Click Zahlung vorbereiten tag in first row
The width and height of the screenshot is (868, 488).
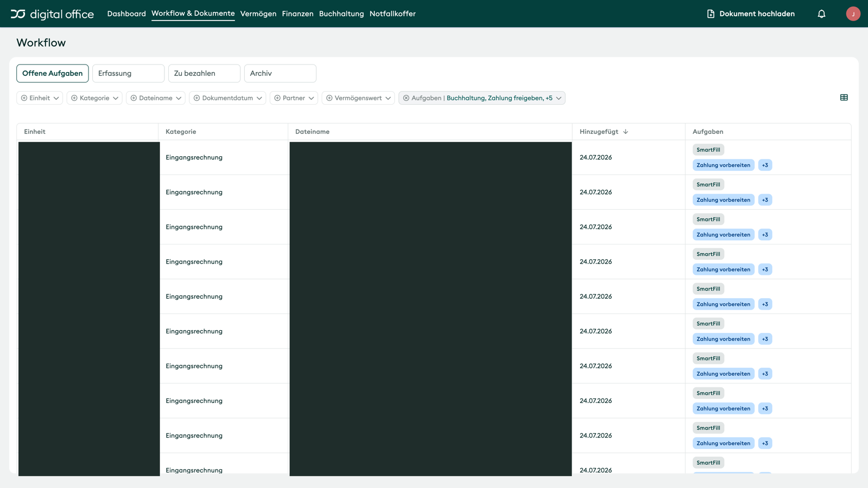click(x=723, y=165)
